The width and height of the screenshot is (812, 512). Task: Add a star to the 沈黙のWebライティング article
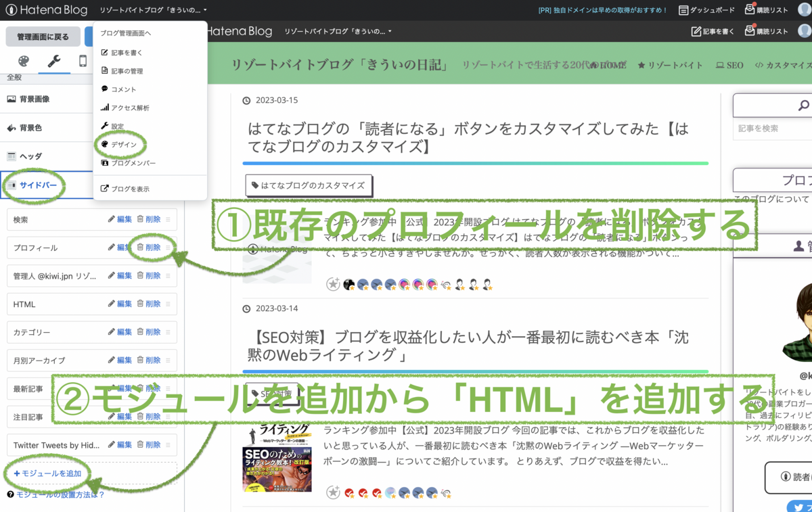point(332,493)
